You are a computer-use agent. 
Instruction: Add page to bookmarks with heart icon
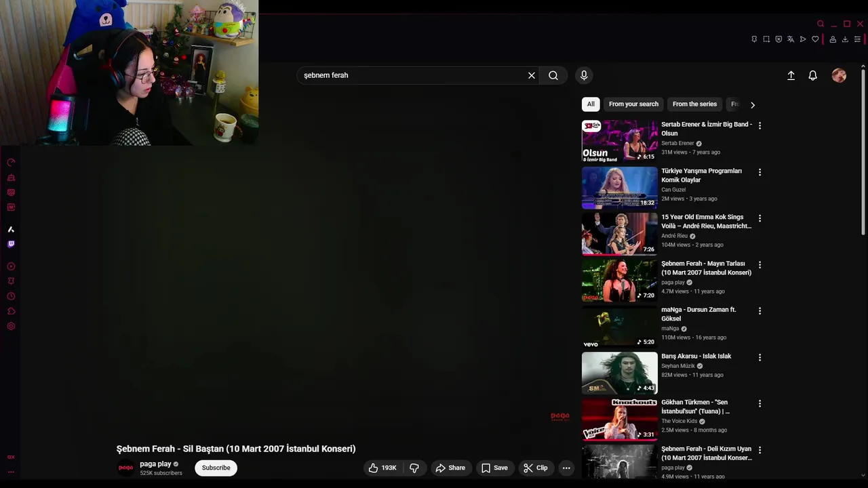coord(815,39)
